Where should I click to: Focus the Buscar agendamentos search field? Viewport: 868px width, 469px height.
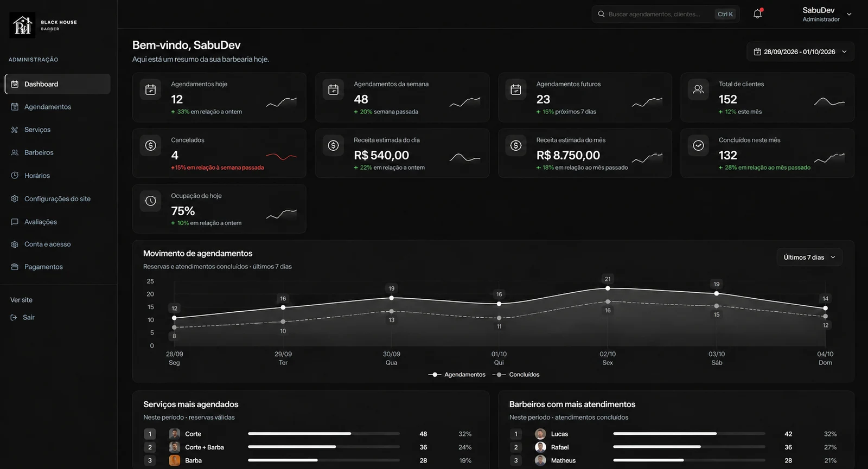(665, 14)
